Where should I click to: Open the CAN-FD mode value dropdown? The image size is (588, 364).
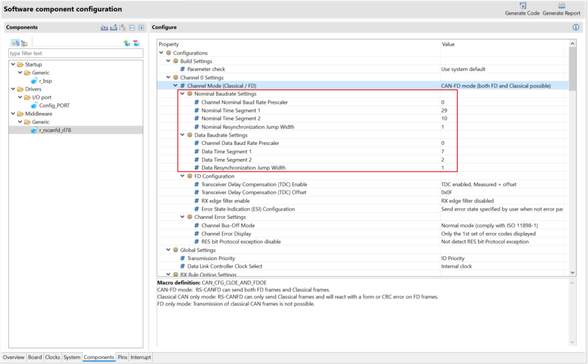coord(496,86)
